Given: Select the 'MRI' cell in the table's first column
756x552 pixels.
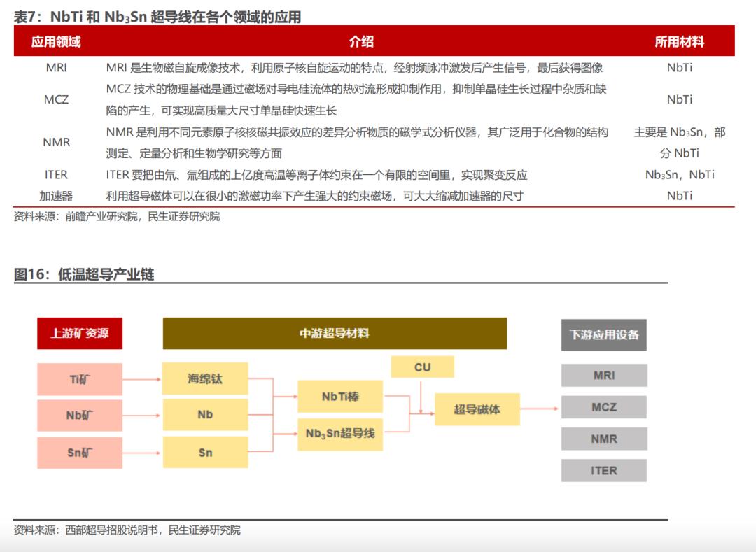Looking at the screenshot, I should [x=57, y=68].
